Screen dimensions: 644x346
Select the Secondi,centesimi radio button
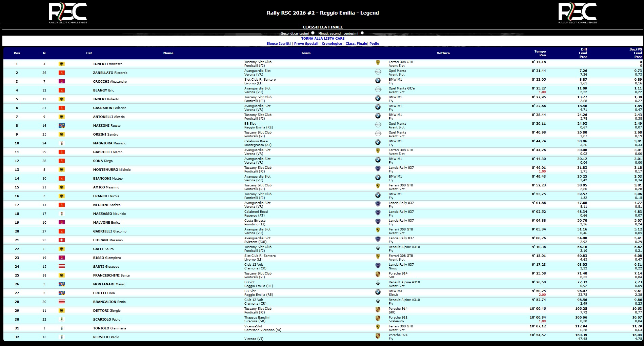point(313,33)
